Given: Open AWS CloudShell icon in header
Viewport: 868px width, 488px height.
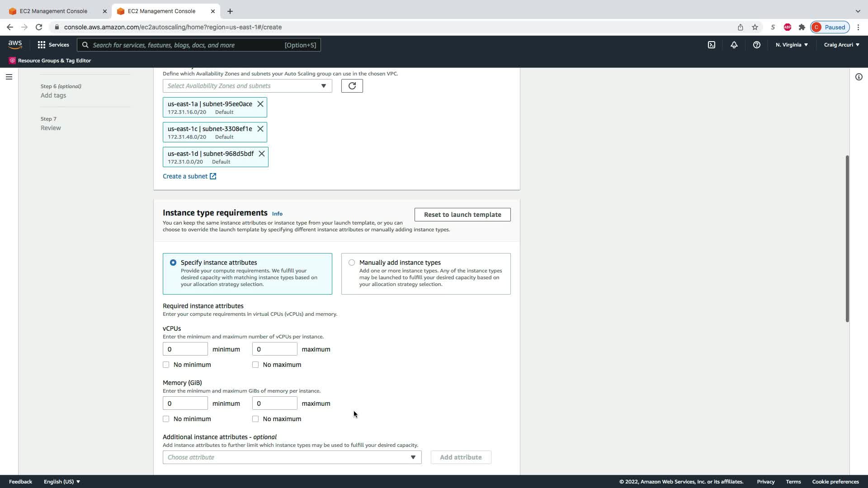Looking at the screenshot, I should pyautogui.click(x=712, y=45).
